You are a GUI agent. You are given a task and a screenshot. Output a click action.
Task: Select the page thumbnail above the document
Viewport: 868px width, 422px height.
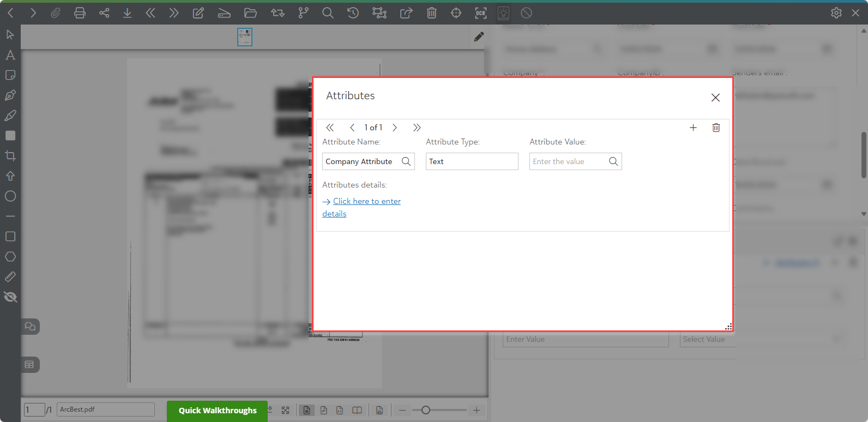point(245,37)
